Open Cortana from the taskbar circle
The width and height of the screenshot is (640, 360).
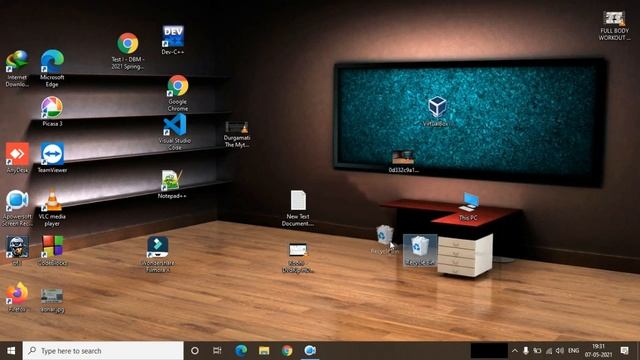[195, 351]
